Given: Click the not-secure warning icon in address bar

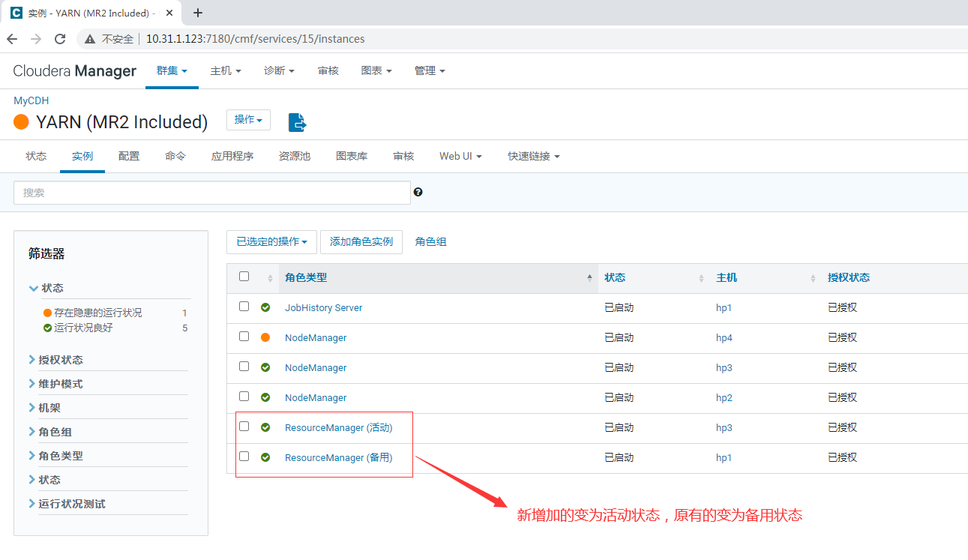Looking at the screenshot, I should point(90,39).
